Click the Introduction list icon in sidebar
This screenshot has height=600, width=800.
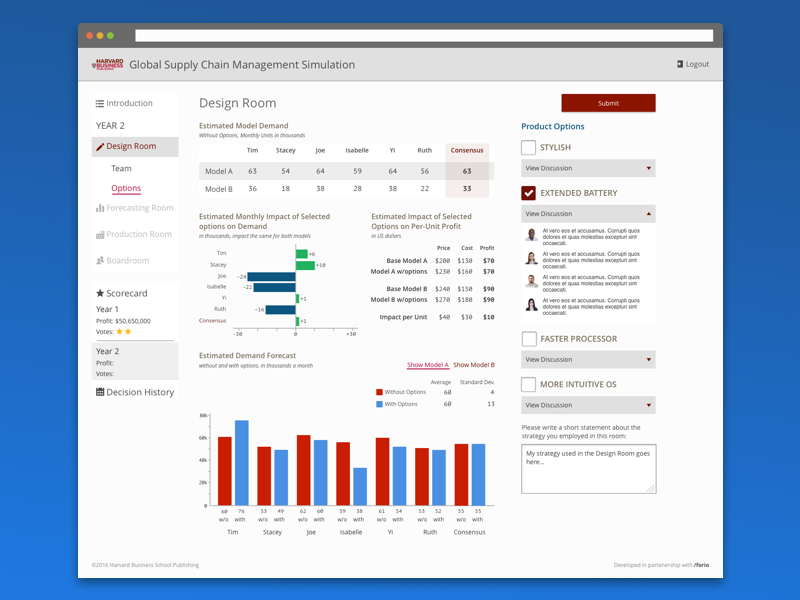pos(100,103)
